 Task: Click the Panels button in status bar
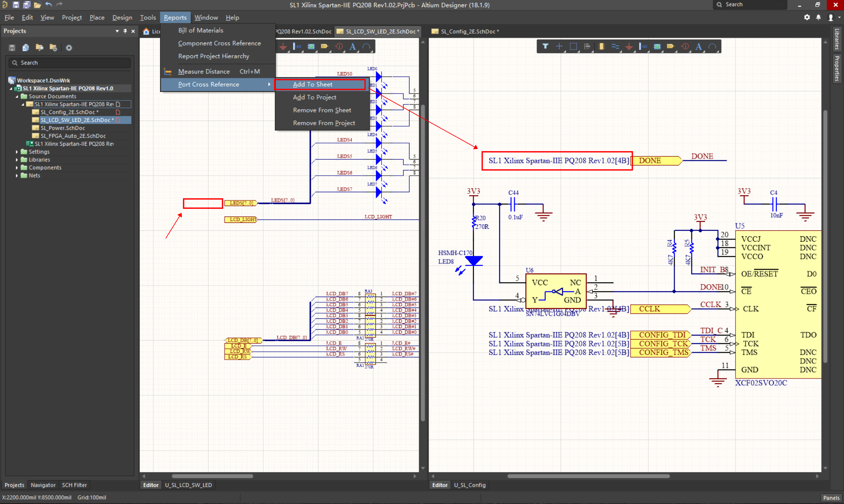pyautogui.click(x=831, y=497)
